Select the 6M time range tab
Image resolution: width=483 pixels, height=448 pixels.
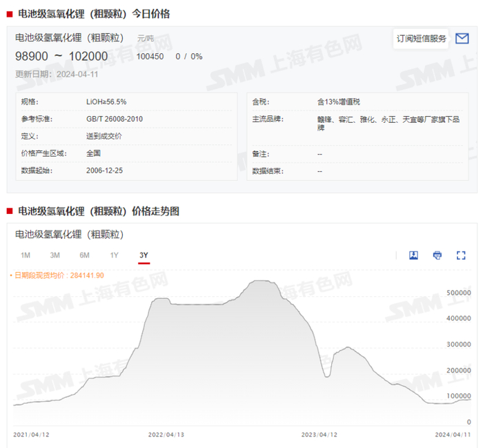pyautogui.click(x=84, y=255)
